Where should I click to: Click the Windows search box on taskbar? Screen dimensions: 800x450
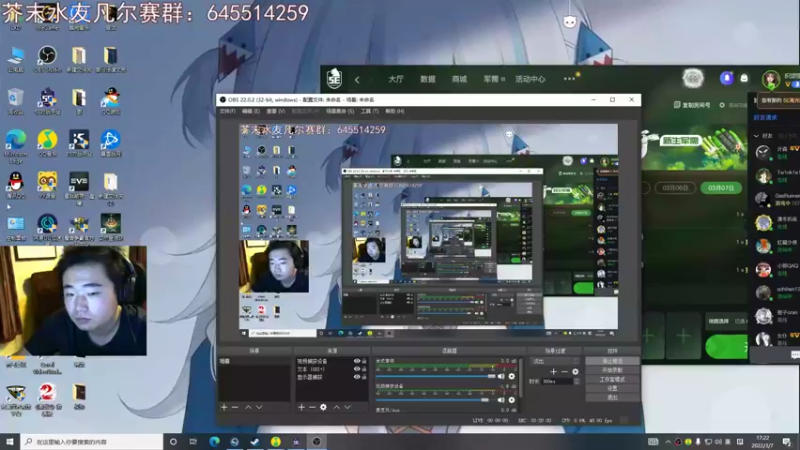click(x=92, y=442)
